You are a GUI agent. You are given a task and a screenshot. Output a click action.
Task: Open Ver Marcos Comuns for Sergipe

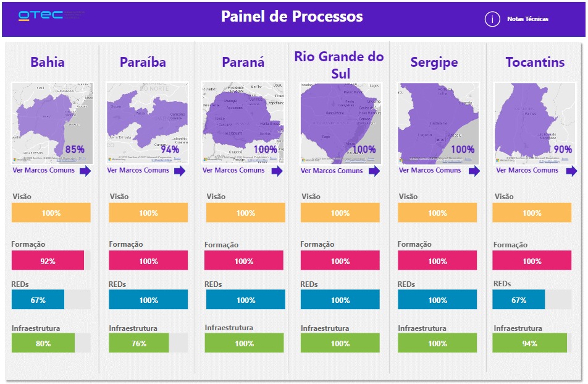pos(430,171)
